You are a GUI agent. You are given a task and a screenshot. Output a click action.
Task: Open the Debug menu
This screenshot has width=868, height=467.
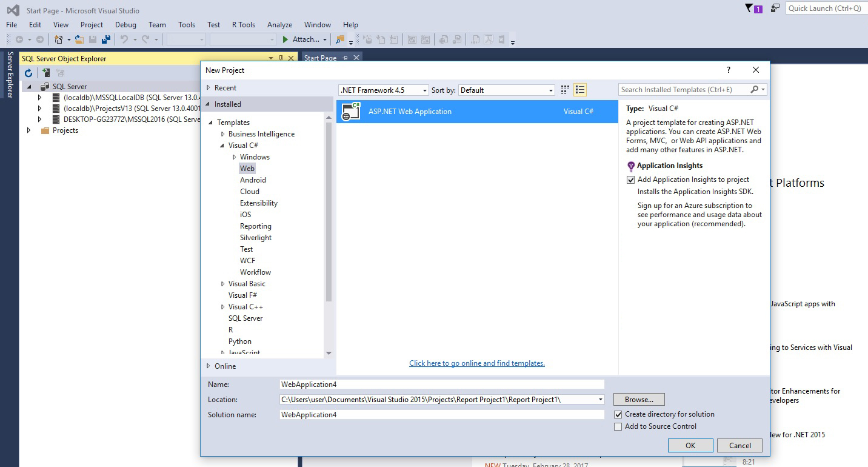pyautogui.click(x=125, y=25)
